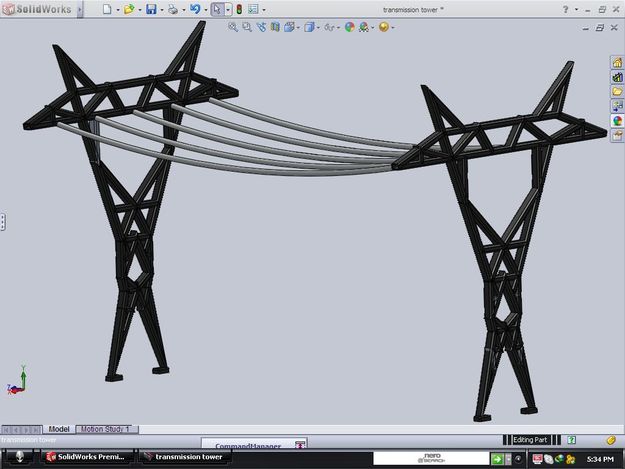Switch to transmission tower taskbar button
This screenshot has height=469, width=625.
click(x=185, y=457)
